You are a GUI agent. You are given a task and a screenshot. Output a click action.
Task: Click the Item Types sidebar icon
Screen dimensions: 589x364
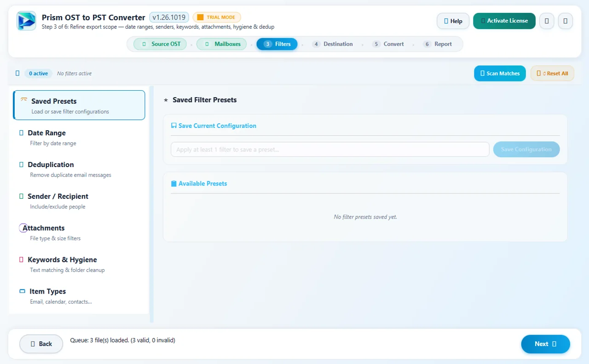click(22, 291)
